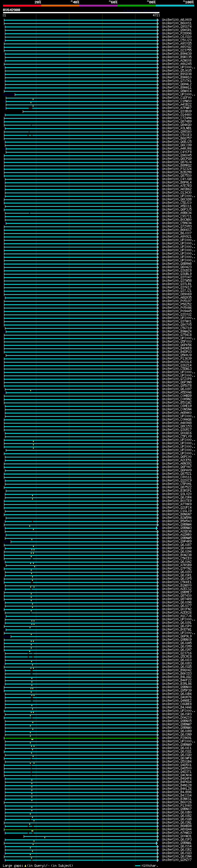The height and width of the screenshot is (868, 197).
Task: Select the UniRef100_Q95UT8 label
Action: pyautogui.click(x=176, y=386)
